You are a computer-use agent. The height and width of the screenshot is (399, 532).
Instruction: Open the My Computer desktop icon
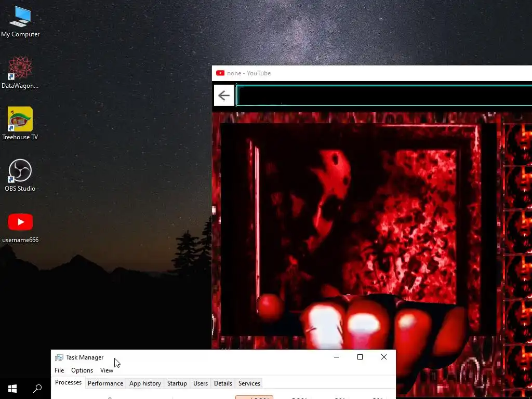[x=20, y=21]
